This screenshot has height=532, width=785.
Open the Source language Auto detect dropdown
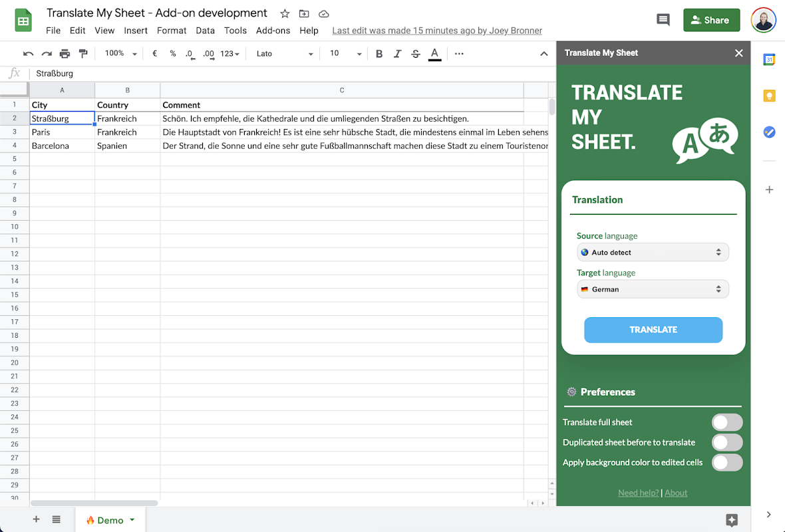(653, 252)
